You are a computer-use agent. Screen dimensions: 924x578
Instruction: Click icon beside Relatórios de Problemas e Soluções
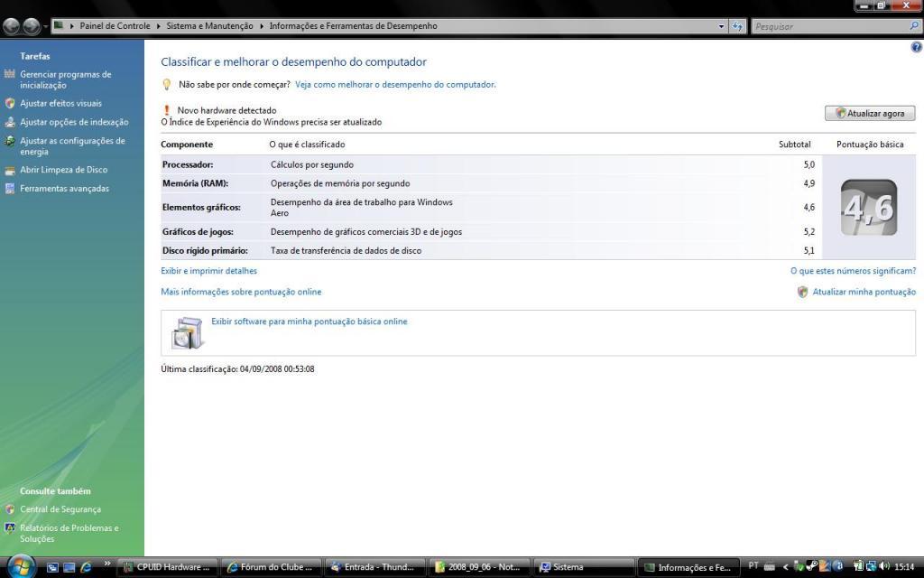(9, 527)
